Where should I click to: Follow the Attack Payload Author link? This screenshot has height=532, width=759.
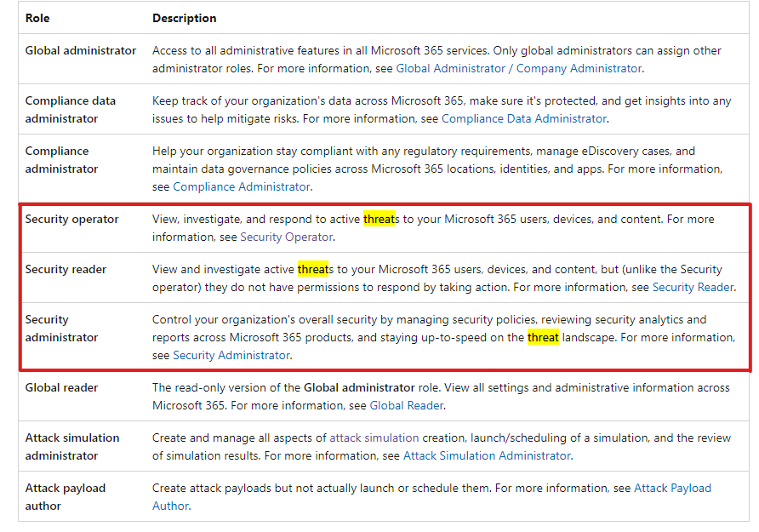point(672,488)
